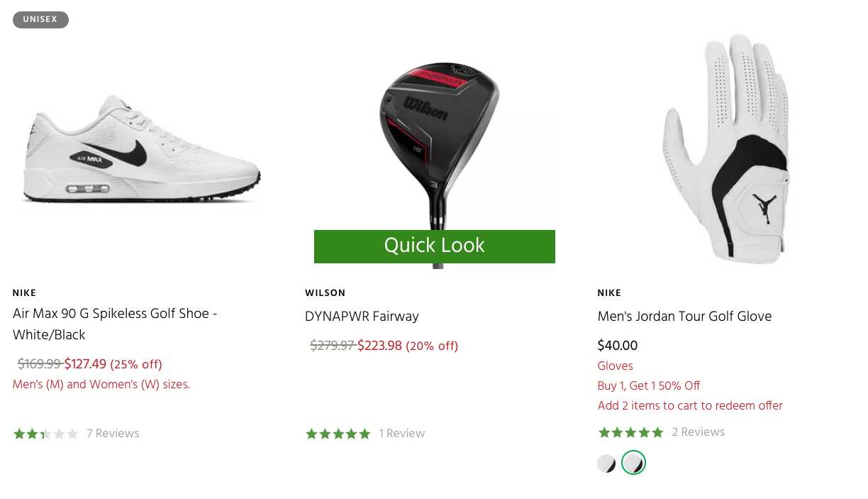The image size is (868, 499).
Task: Click the star rating under Air Max shoe
Action: tap(45, 434)
